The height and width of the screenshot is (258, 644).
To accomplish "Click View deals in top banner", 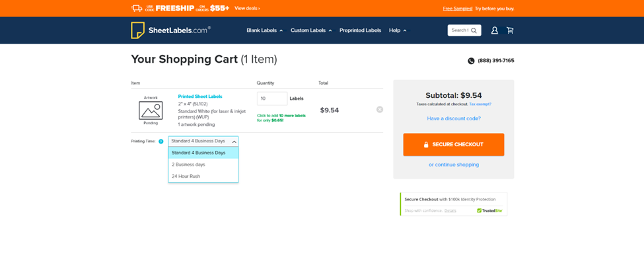I will click(247, 8).
